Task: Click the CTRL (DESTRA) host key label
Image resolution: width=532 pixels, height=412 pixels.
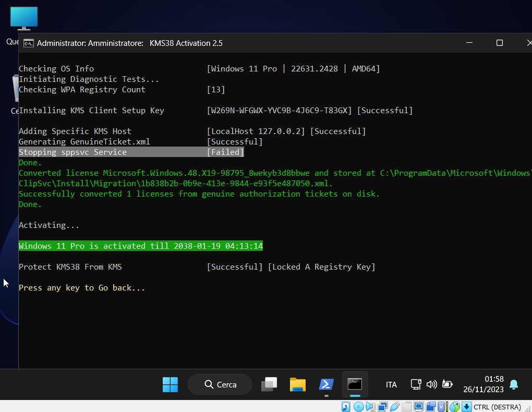Action: 497,407
